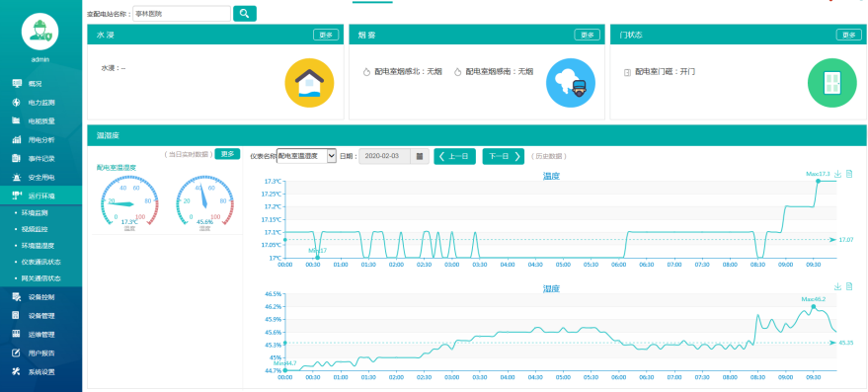Click the 水浸：-- status text

(x=113, y=68)
